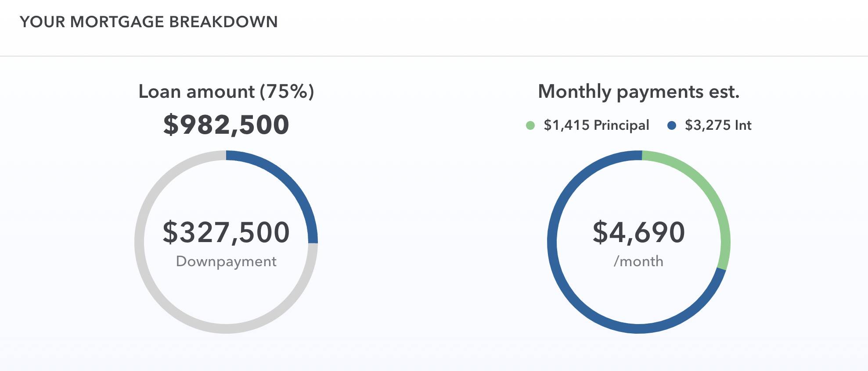Click the Downpayment caption inside the donut
Screen dimensions: 868x371
pos(226,261)
